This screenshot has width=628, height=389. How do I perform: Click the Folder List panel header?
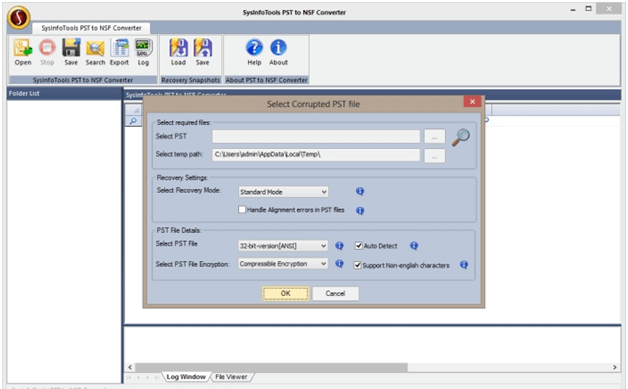point(64,94)
